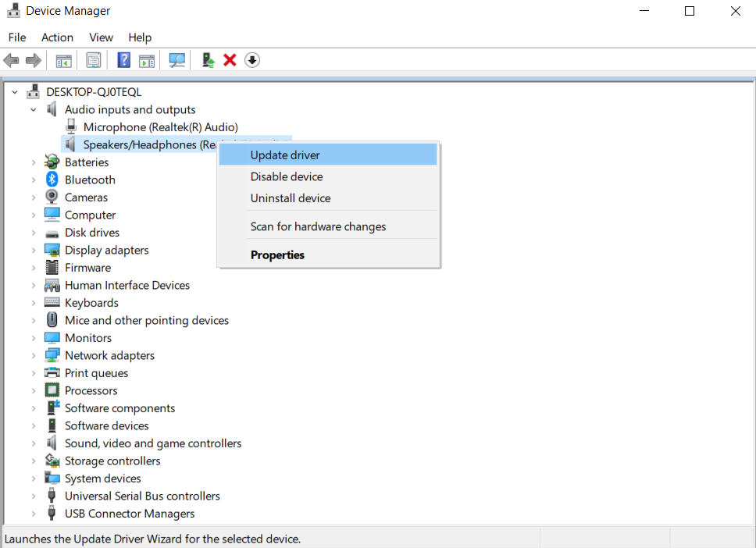Screen dimensions: 756x548
Task: Click the red X Uninstall device toolbar icon
Action: coord(230,60)
